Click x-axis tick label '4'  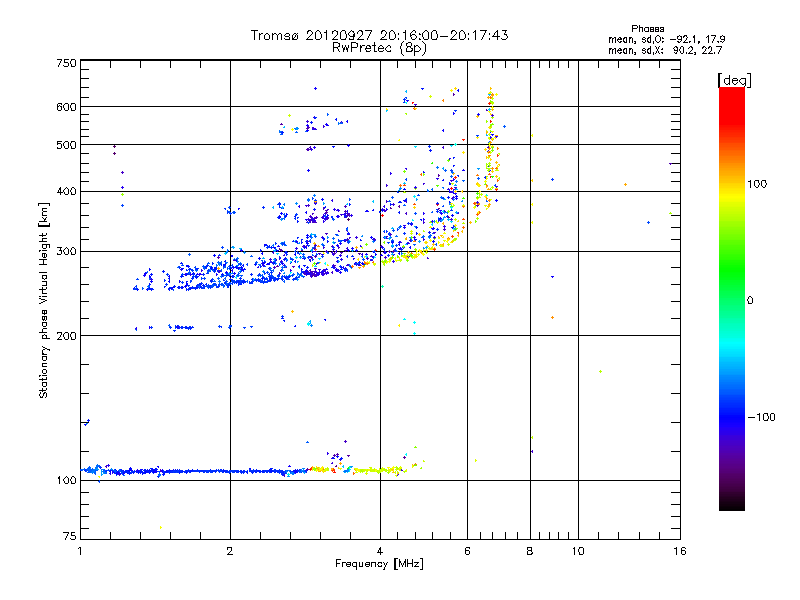pos(380,551)
